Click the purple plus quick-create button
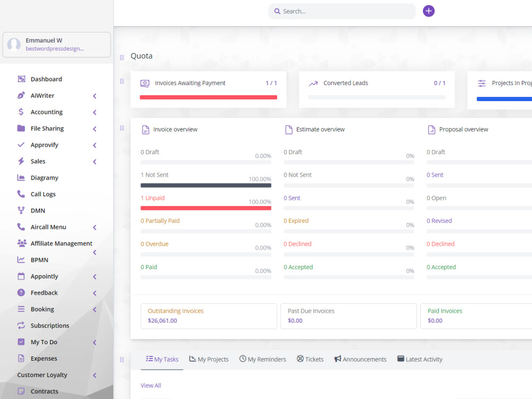The width and height of the screenshot is (532, 399). pos(428,11)
